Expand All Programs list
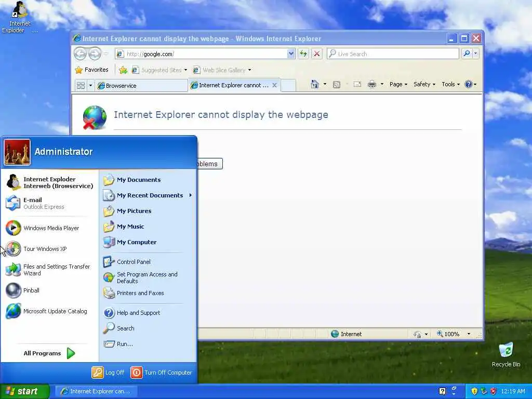The height and width of the screenshot is (399, 532). (x=49, y=353)
